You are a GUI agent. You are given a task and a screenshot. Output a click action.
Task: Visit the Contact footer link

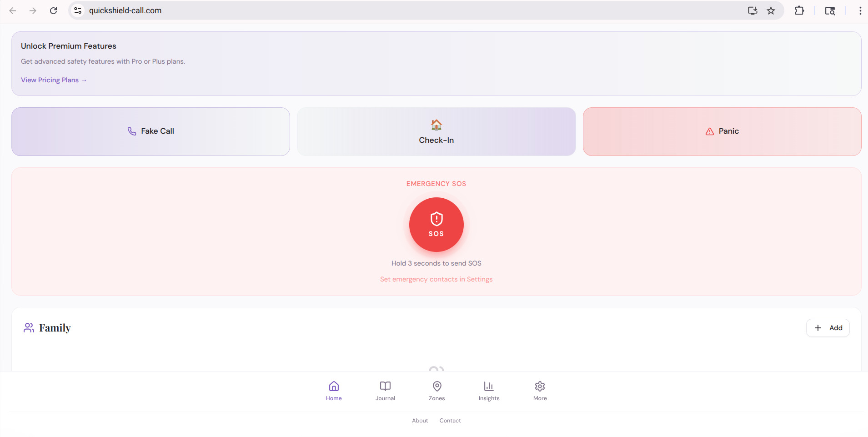[x=450, y=421]
